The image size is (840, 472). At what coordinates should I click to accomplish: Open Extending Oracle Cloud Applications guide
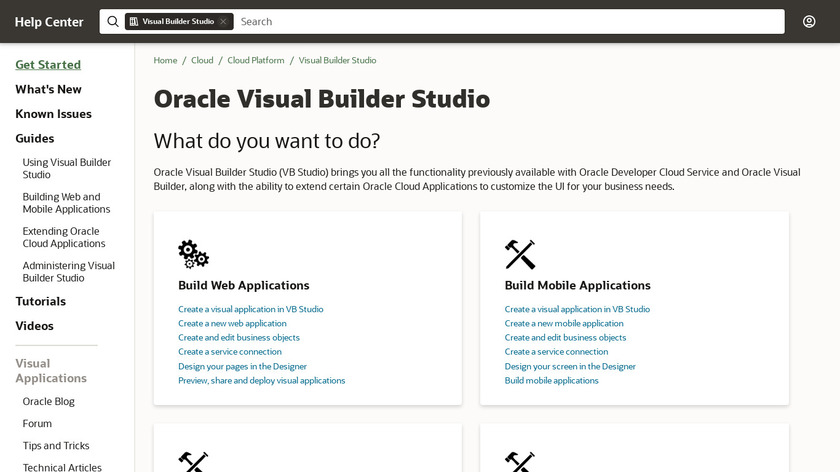click(x=64, y=237)
